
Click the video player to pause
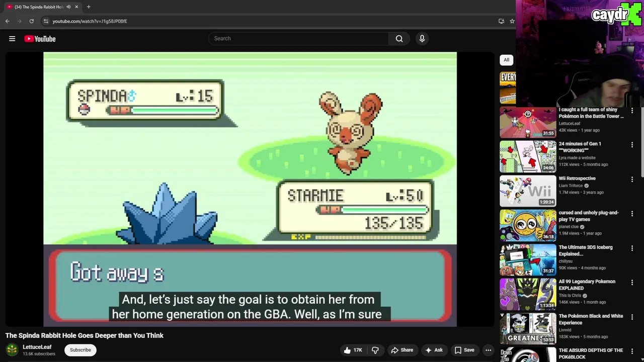[250, 189]
